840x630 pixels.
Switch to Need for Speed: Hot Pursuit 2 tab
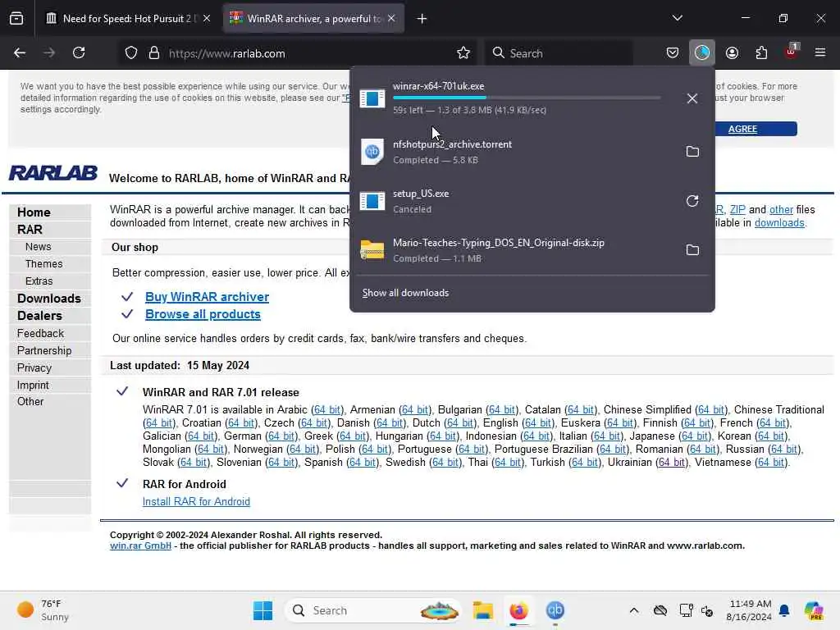tap(127, 19)
